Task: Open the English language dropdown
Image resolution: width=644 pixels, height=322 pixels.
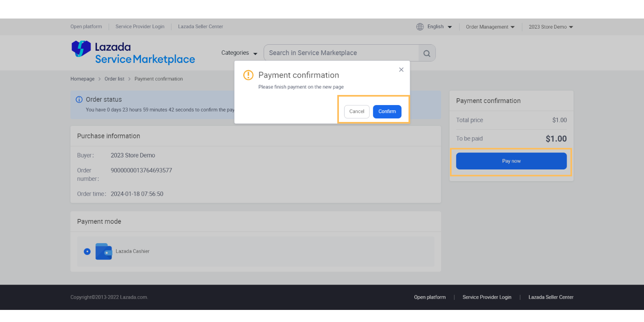Action: click(x=440, y=27)
